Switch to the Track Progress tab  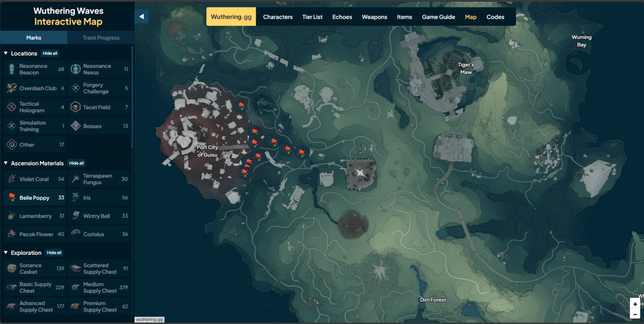(101, 37)
